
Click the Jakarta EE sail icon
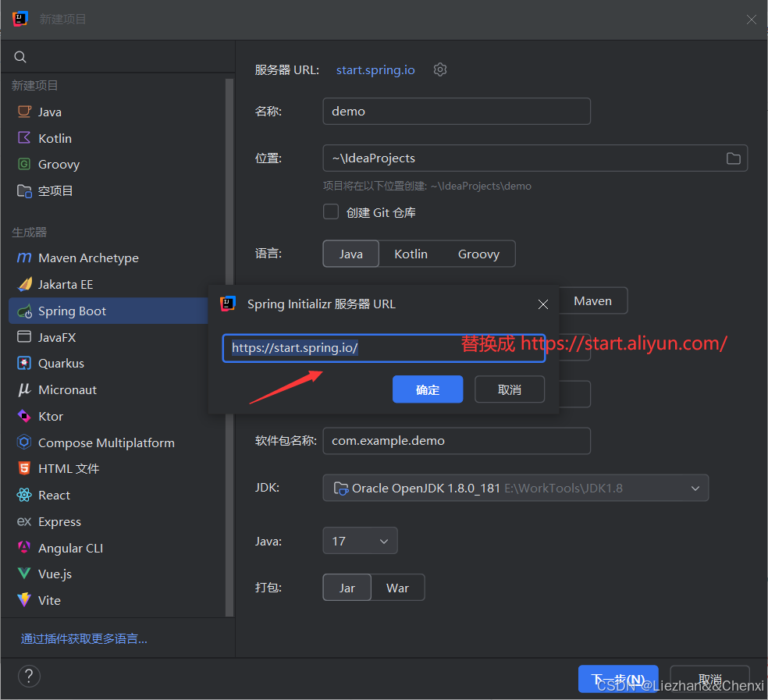pyautogui.click(x=24, y=284)
